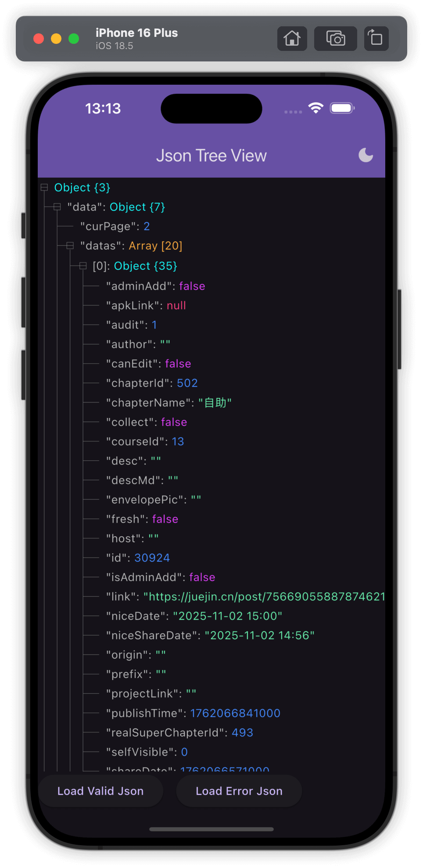Collapse the [0] Object {35} node
The height and width of the screenshot is (868, 423).
[x=83, y=265]
